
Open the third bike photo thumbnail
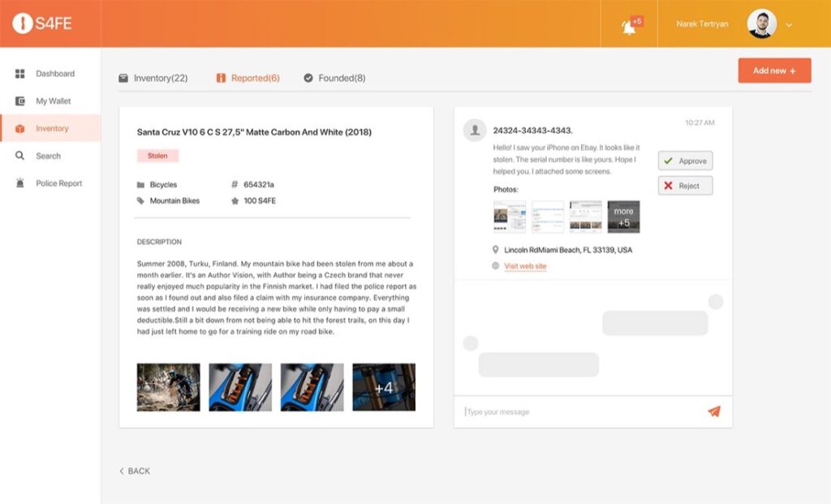coord(312,387)
